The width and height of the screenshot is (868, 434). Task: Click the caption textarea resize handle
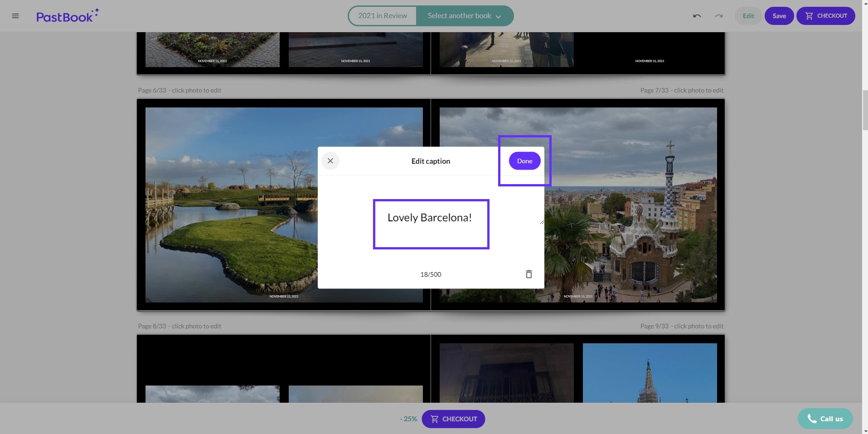(x=542, y=222)
